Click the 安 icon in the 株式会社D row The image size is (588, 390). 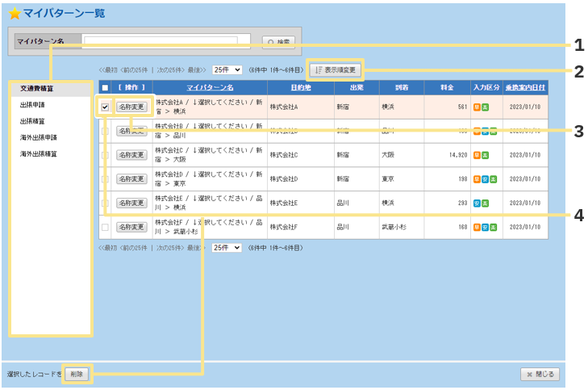pos(484,179)
